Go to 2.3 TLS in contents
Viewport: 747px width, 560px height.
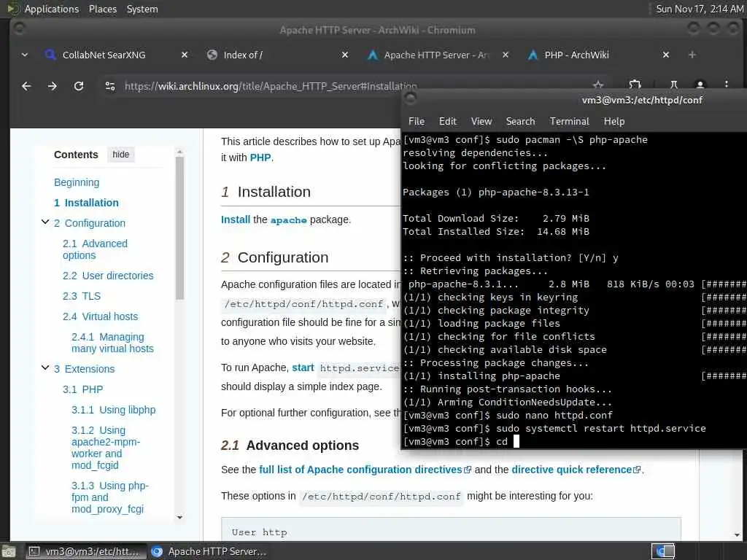coord(82,296)
